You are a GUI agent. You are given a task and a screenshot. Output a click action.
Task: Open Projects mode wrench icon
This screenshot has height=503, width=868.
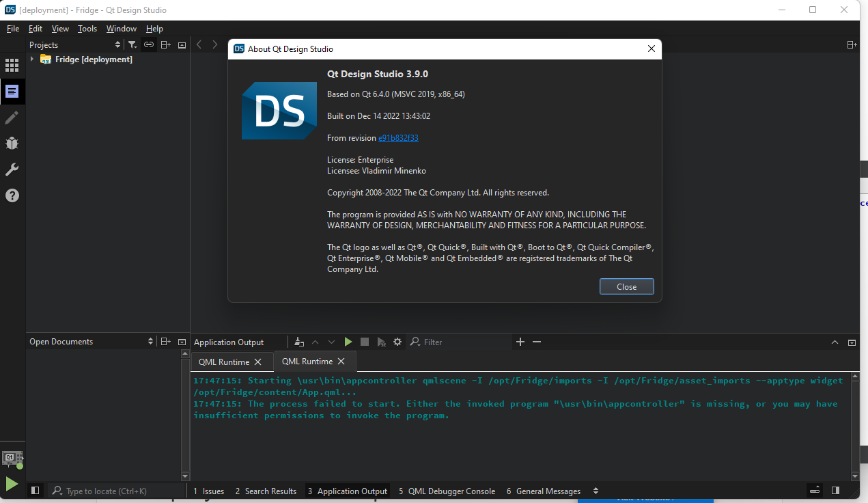point(12,169)
